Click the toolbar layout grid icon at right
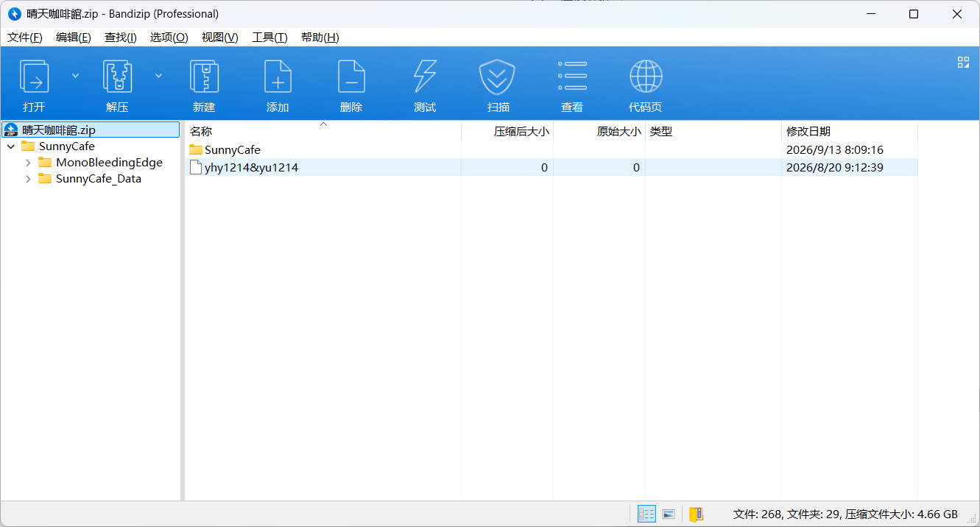 (963, 63)
